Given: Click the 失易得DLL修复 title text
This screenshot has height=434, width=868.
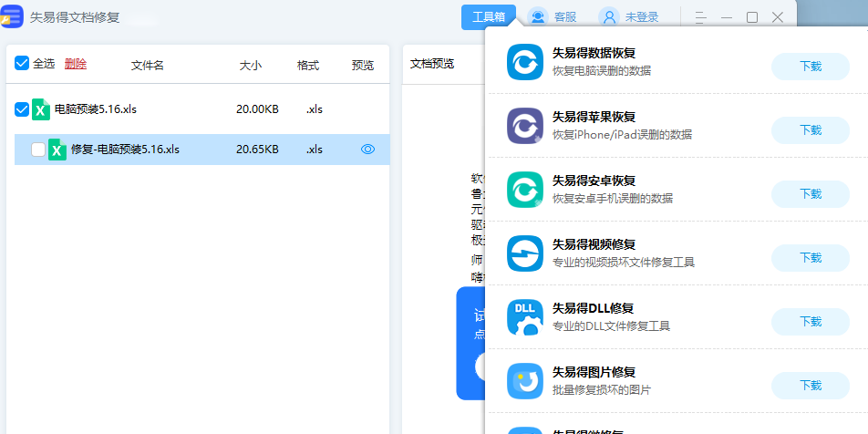Looking at the screenshot, I should [x=593, y=308].
